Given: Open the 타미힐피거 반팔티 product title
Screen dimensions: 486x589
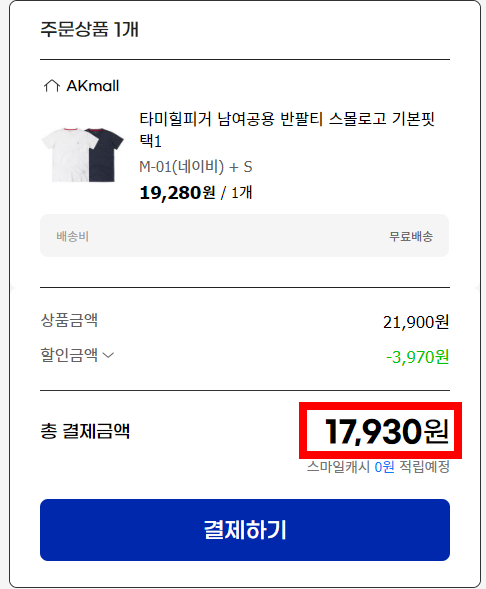Looking at the screenshot, I should (x=287, y=130).
